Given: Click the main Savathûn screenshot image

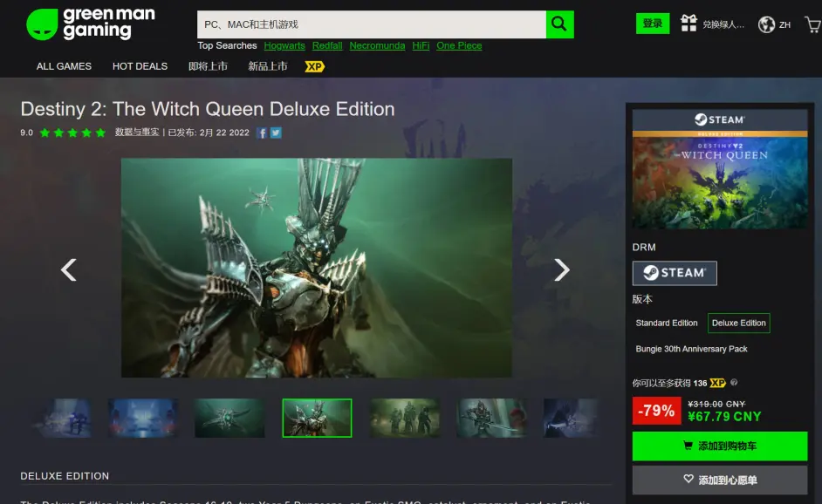Looking at the screenshot, I should (x=317, y=268).
